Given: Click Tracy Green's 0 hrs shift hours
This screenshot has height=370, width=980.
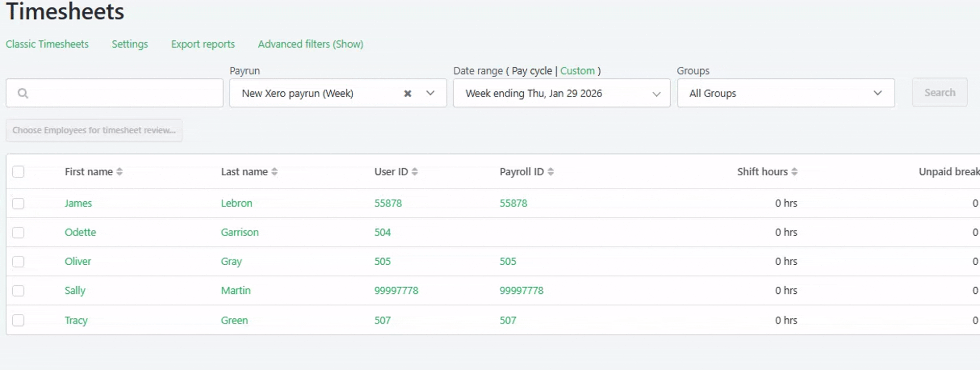Looking at the screenshot, I should coord(786,320).
